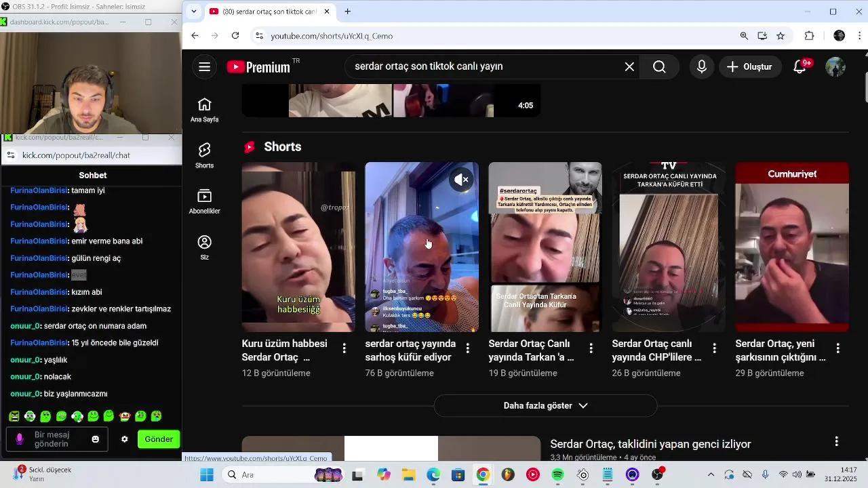Click the purple microphone in chat input
The width and height of the screenshot is (868, 488).
point(20,439)
